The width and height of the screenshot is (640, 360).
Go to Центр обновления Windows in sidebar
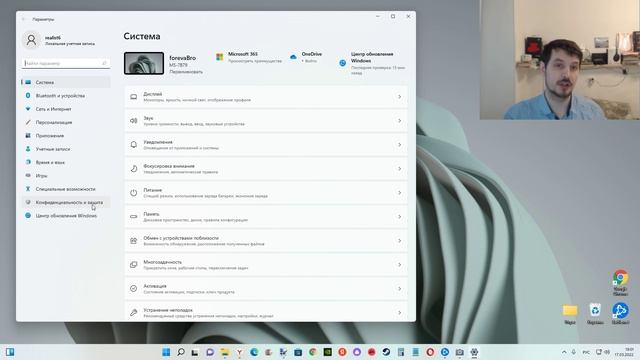click(66, 216)
